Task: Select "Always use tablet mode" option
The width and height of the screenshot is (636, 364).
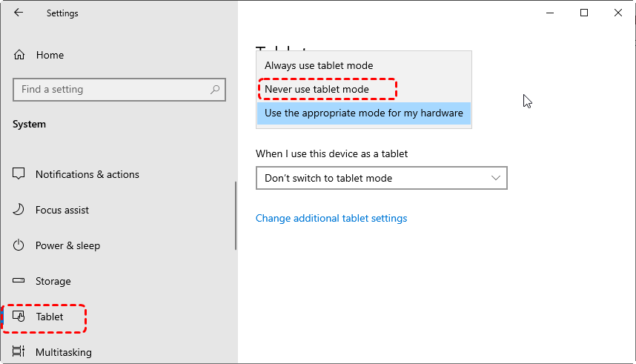Action: [319, 66]
